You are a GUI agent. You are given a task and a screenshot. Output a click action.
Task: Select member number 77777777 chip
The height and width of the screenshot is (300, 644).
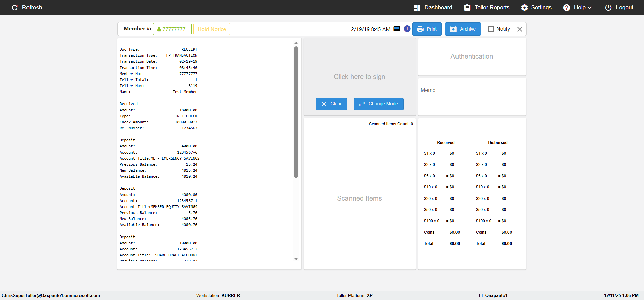point(172,29)
